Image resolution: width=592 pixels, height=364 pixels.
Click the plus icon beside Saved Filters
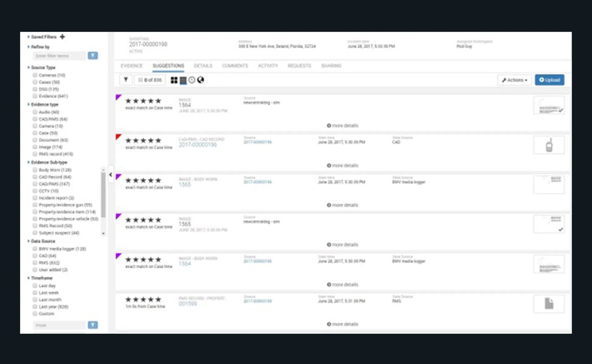click(x=62, y=37)
